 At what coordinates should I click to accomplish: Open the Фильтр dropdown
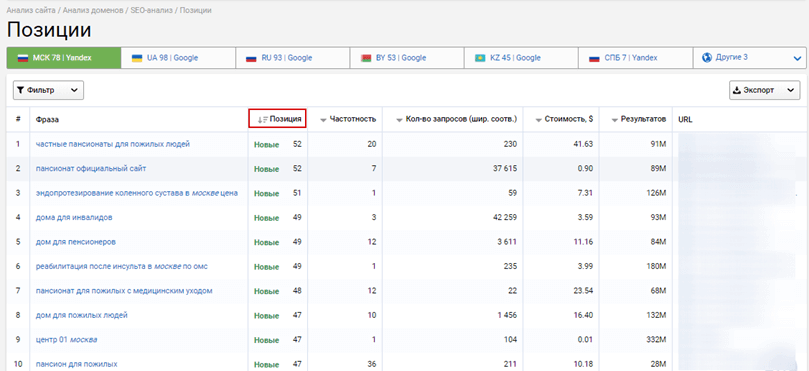48,90
